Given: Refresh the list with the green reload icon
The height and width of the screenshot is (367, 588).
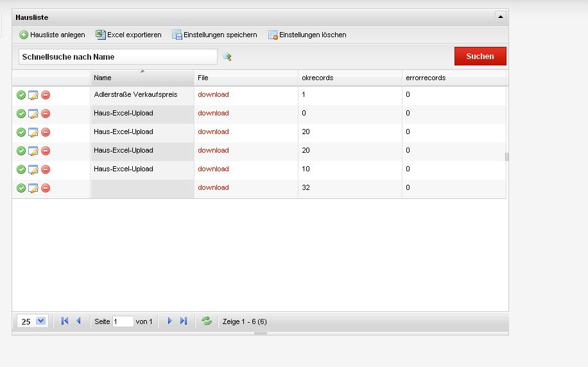Looking at the screenshot, I should [207, 321].
